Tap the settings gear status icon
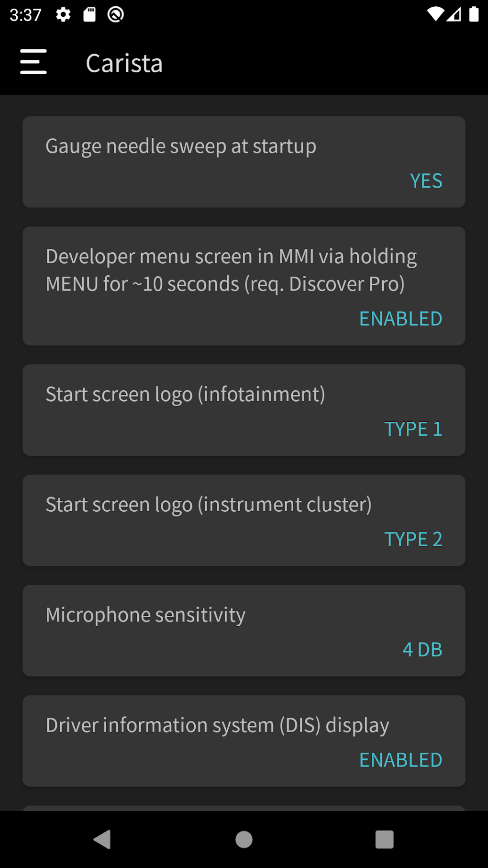488x868 pixels. [x=63, y=15]
